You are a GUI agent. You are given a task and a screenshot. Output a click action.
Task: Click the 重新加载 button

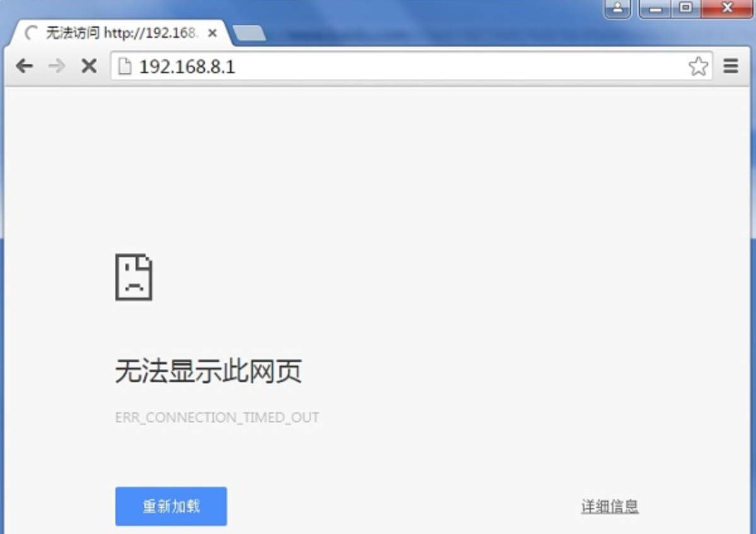pyautogui.click(x=171, y=506)
